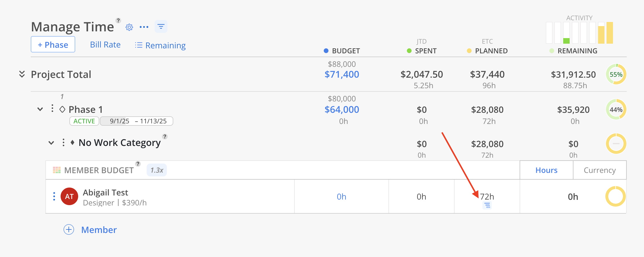Open the filter icon next to Manage Time
Viewport: 644px width, 257px height.
click(x=161, y=27)
